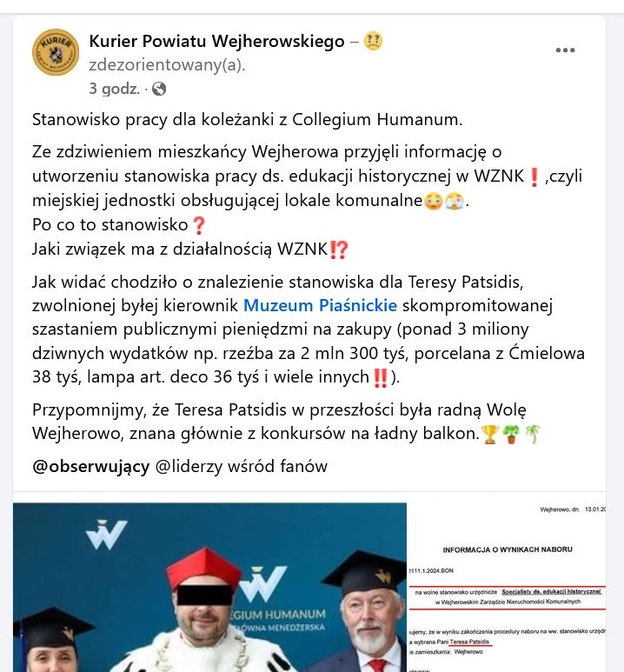Viewport: 624px width, 672px height.
Task: Click the palm tree emoji
Action: click(533, 434)
